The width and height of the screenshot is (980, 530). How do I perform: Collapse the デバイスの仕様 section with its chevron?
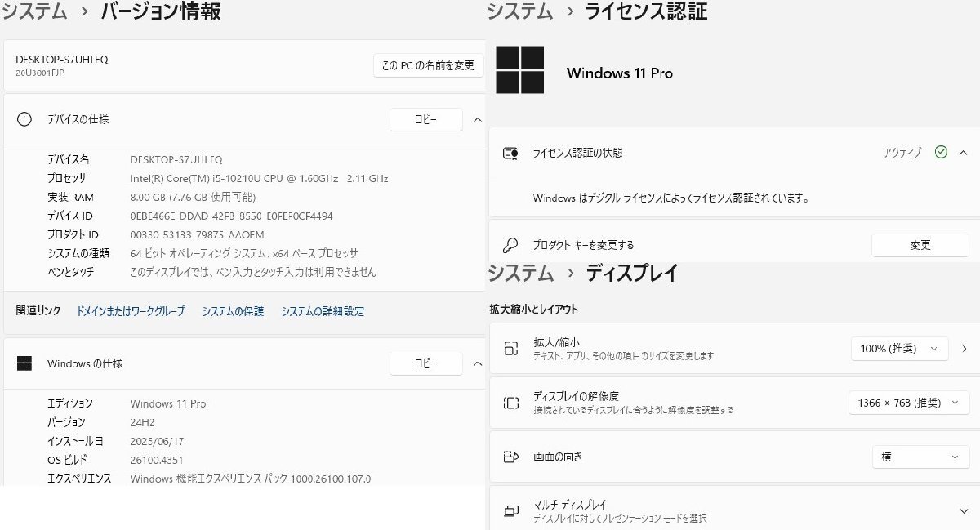coord(478,119)
